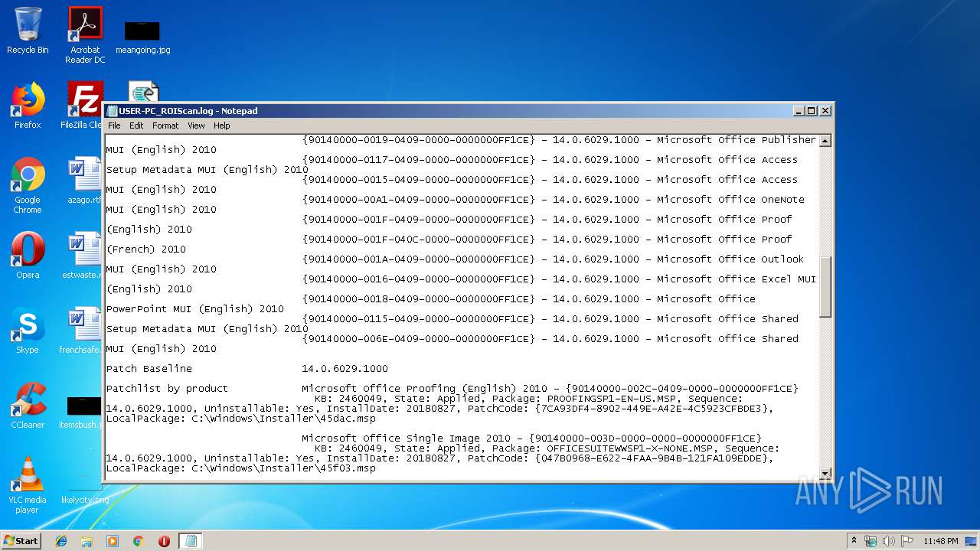The width and height of the screenshot is (980, 551).
Task: Click the {90140000-0019-0409-0000-0000000FF1CE} Publisher line
Action: (x=559, y=140)
